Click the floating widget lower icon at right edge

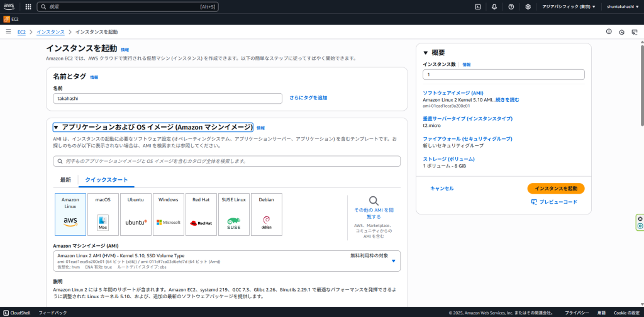[x=640, y=226]
